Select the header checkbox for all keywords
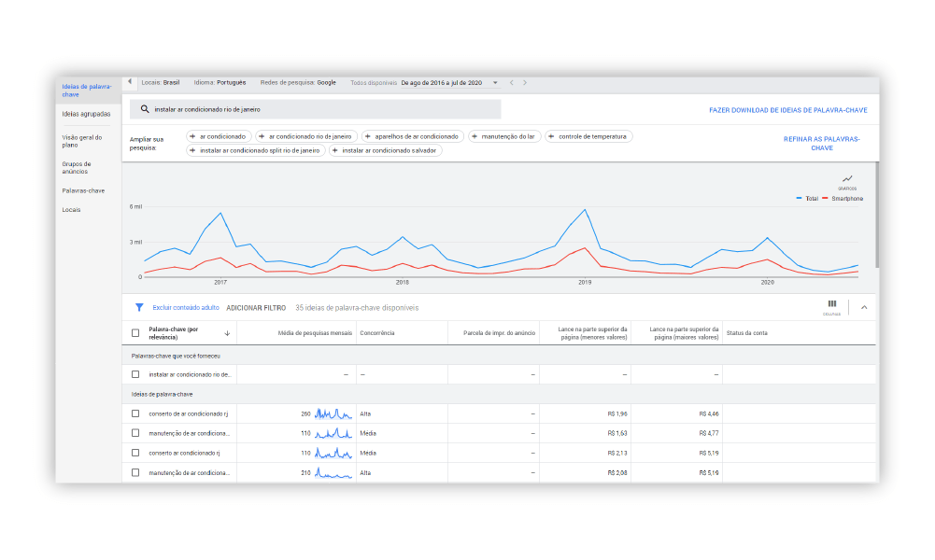The height and width of the screenshot is (560, 935). click(135, 333)
